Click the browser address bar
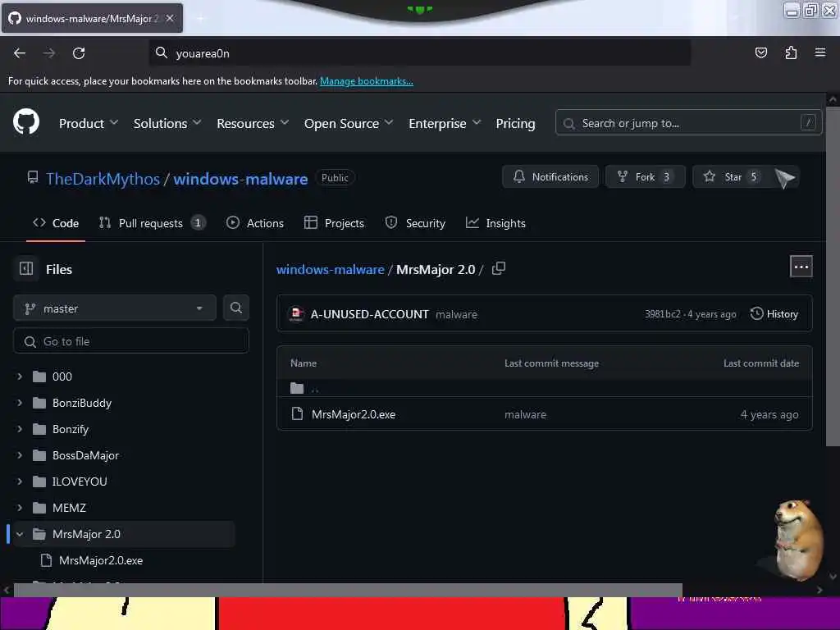This screenshot has height=630, width=840. [x=419, y=53]
